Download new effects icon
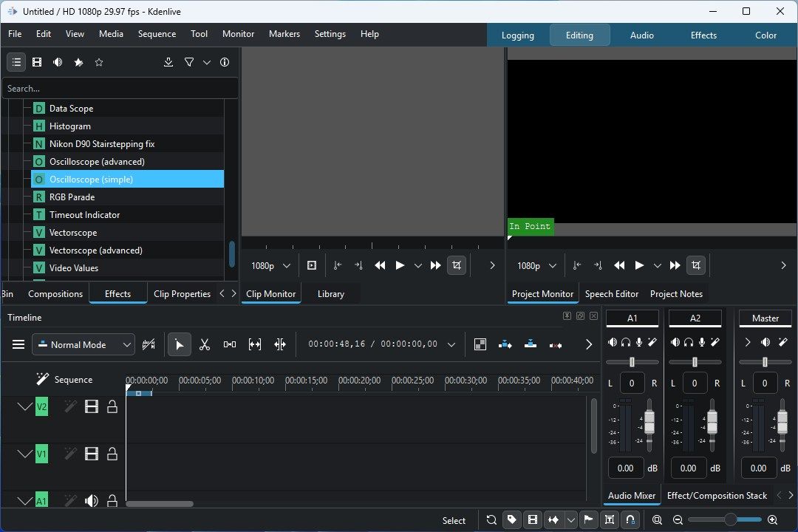The height and width of the screenshot is (532, 798). click(168, 62)
